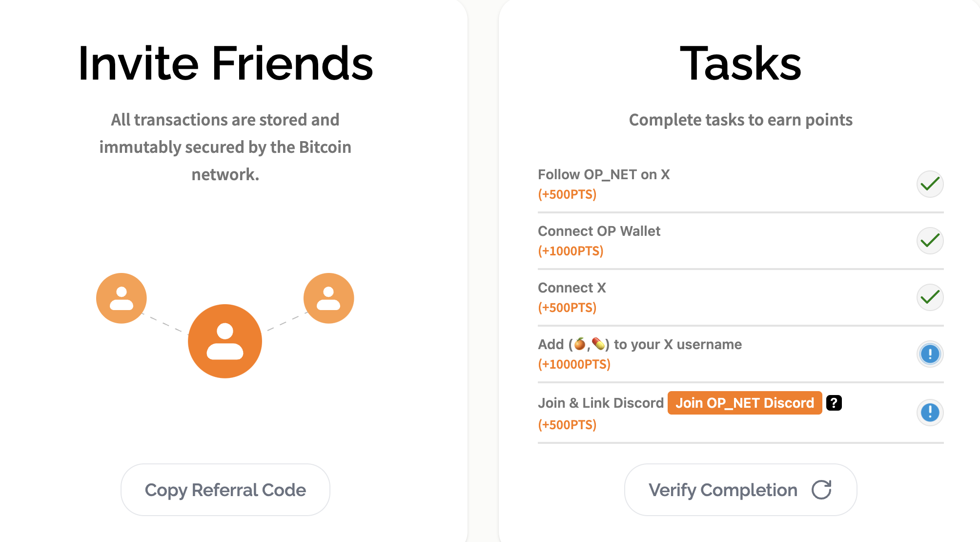Viewport: 980px width, 542px height.
Task: Click the Invite Friends heading
Action: tap(225, 63)
